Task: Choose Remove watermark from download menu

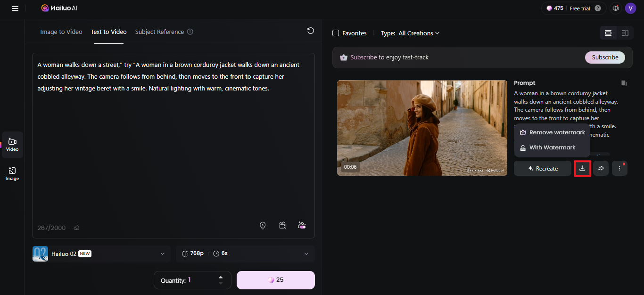Action: click(x=552, y=132)
